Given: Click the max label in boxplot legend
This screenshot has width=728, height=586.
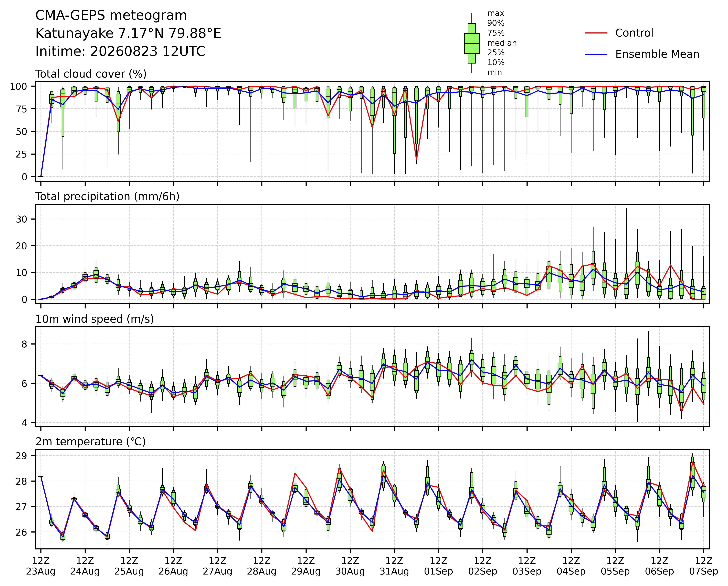Looking at the screenshot, I should [x=496, y=14].
